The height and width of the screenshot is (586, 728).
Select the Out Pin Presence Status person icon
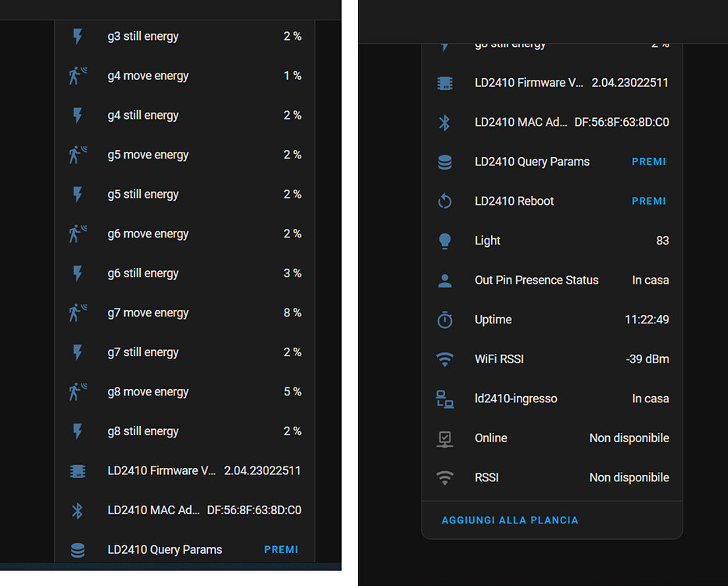pyautogui.click(x=445, y=280)
